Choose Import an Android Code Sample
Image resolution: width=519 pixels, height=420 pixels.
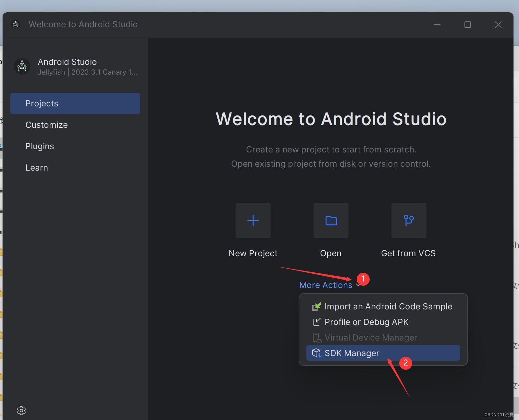(x=383, y=306)
